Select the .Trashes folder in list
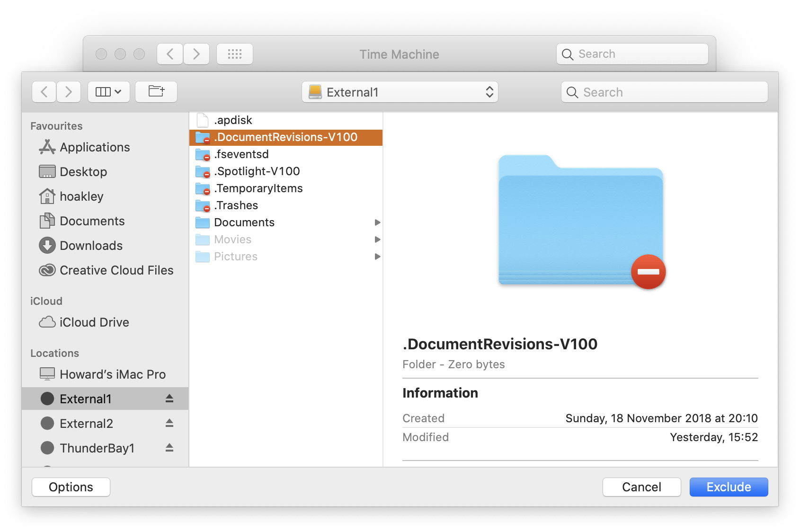800x532 pixels. [x=236, y=205]
